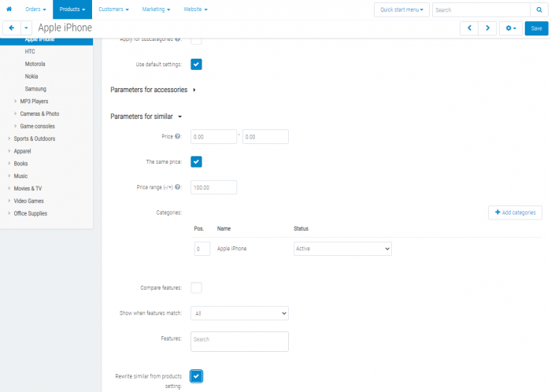Enable Compare features checkbox
The height and width of the screenshot is (392, 551).
(x=196, y=287)
